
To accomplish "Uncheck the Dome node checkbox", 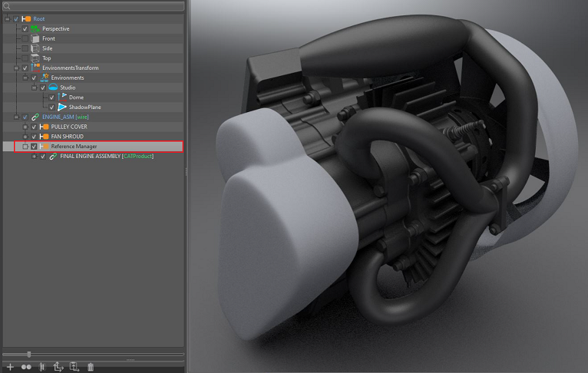I will [52, 97].
